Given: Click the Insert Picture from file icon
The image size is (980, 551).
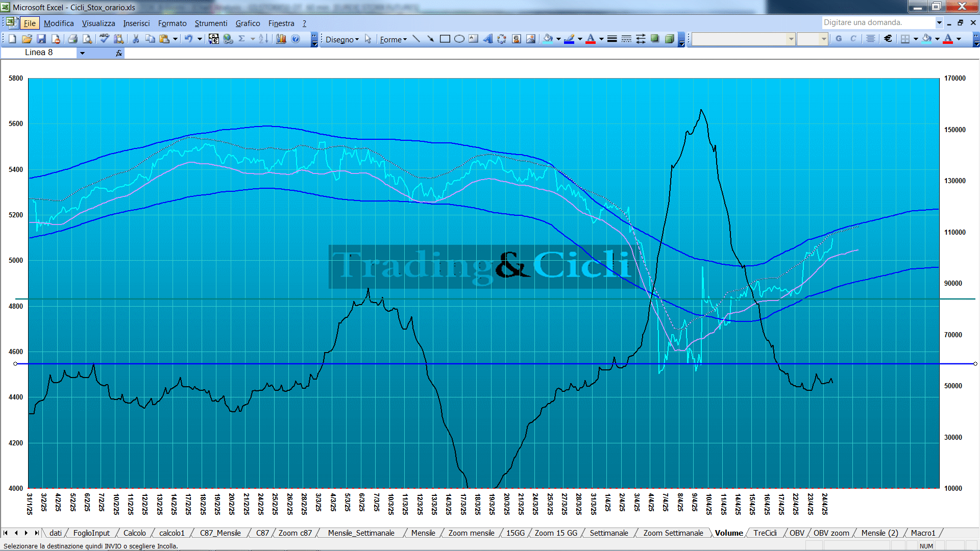Looking at the screenshot, I should click(x=530, y=39).
